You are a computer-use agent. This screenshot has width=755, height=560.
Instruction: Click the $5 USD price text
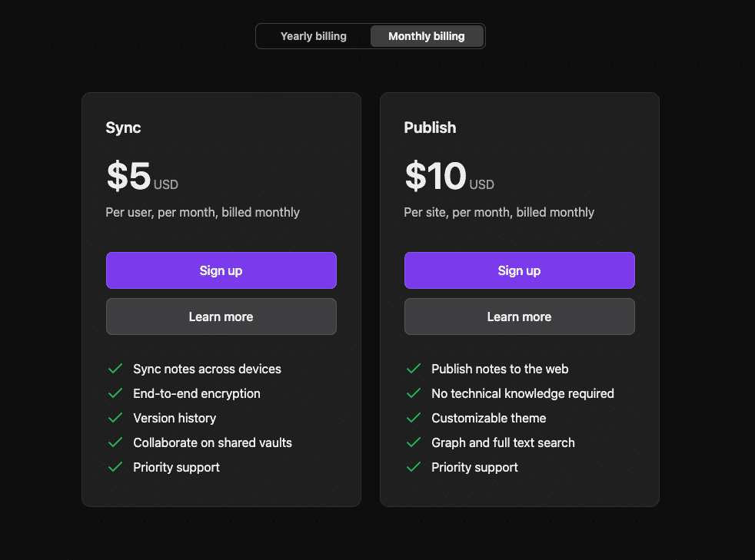pyautogui.click(x=141, y=177)
